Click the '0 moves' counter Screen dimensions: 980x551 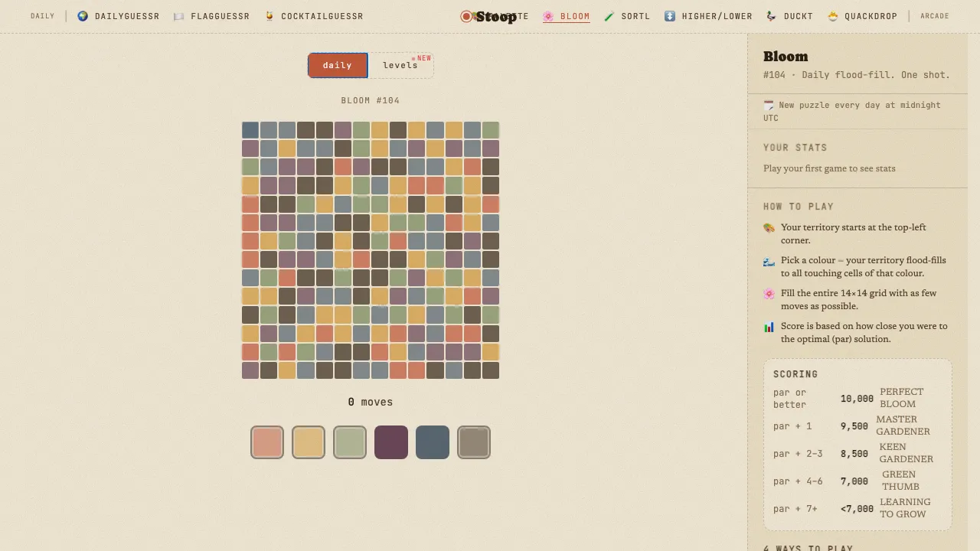coord(371,402)
